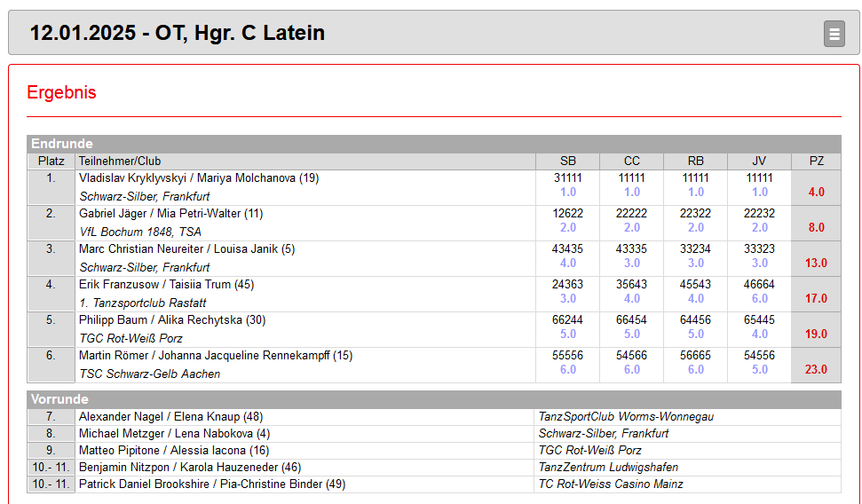This screenshot has width=862, height=504.
Task: Click the SB column header
Action: click(x=568, y=161)
